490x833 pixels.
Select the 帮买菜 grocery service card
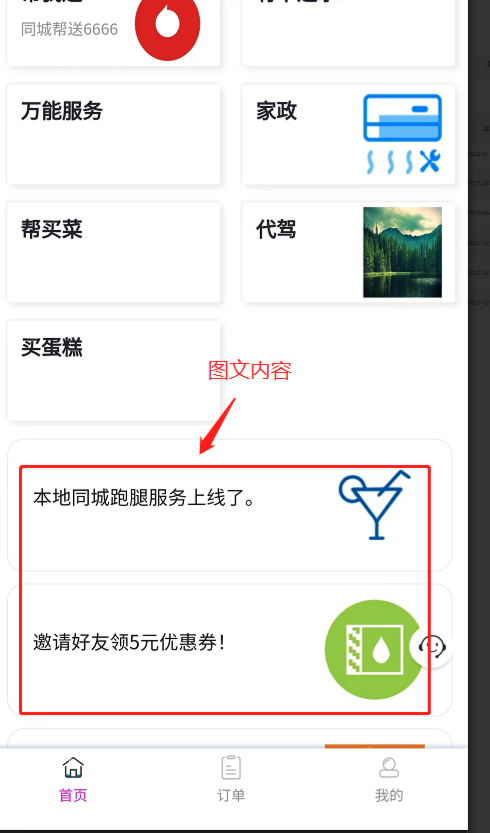click(113, 252)
